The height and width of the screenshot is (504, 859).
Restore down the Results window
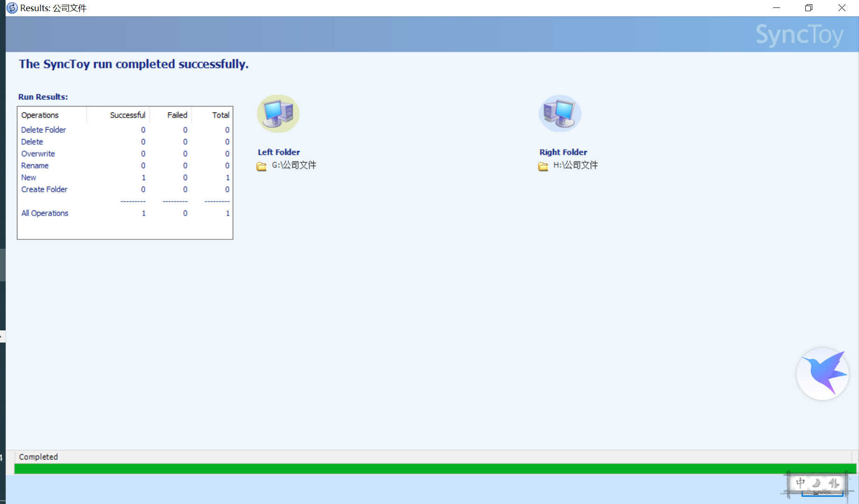tap(809, 8)
